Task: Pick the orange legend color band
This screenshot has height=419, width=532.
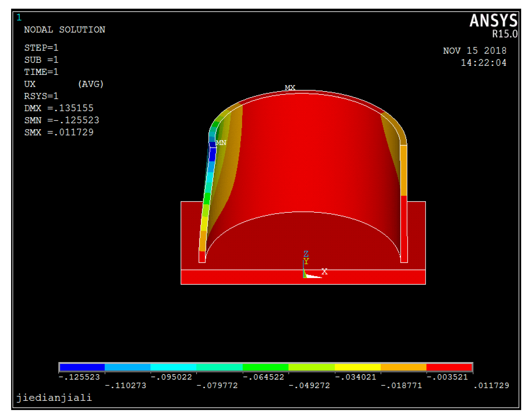Action: (x=403, y=367)
